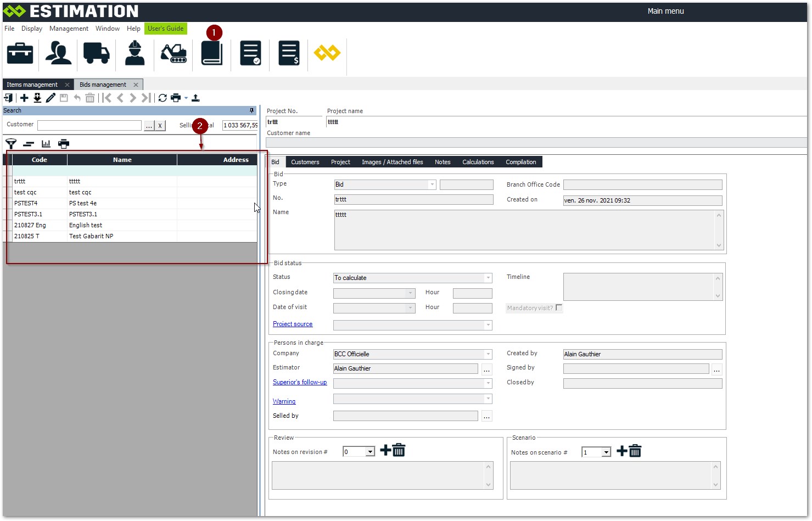Toggle the Mandatory visit checkbox
This screenshot has width=812, height=521.
(x=559, y=307)
